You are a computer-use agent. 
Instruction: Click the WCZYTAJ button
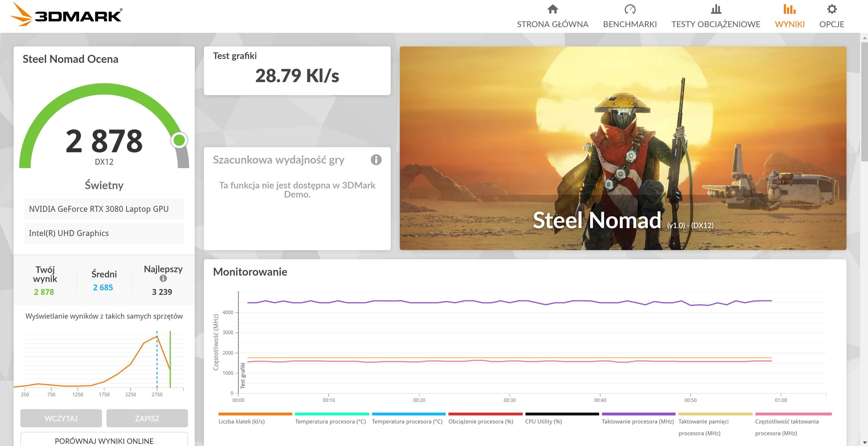point(61,418)
